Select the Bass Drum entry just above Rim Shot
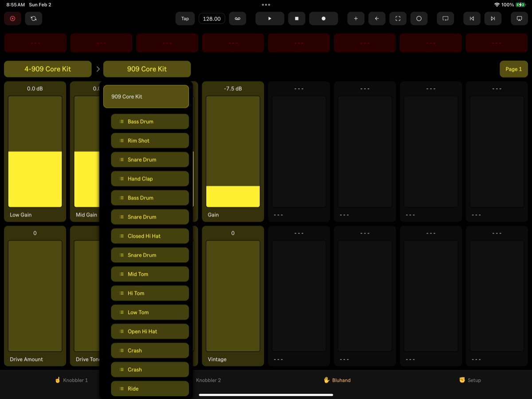 tap(150, 122)
